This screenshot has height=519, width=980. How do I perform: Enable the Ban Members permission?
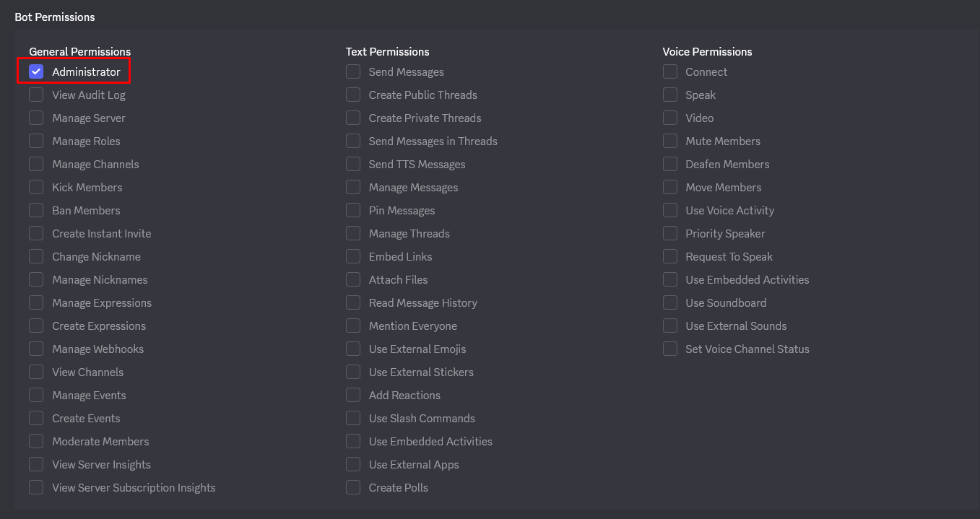tap(36, 211)
